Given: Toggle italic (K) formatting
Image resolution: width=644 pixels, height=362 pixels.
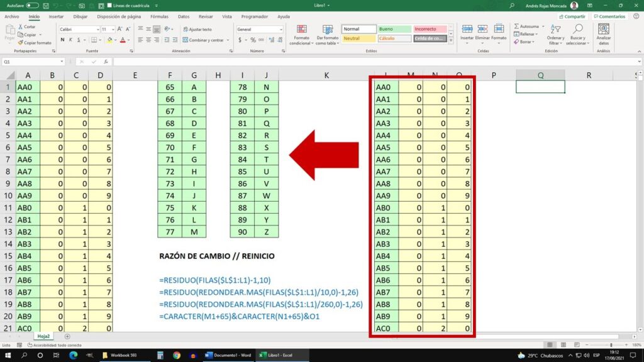Looking at the screenshot, I should click(x=70, y=40).
